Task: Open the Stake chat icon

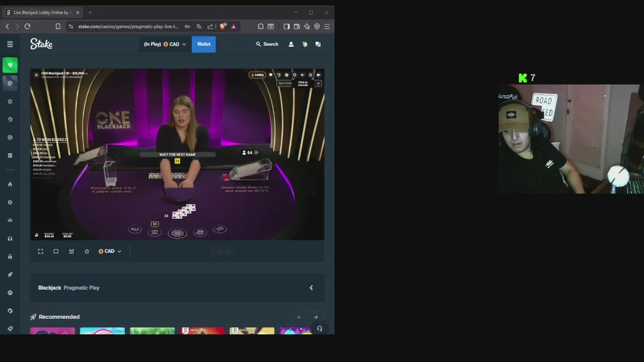Action: [318, 44]
